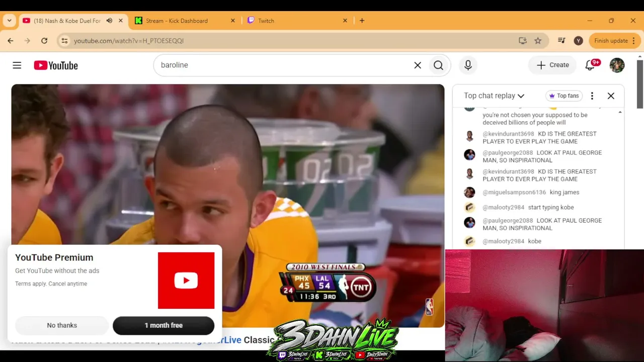Open account avatar menu
Viewport: 644px width, 362px height.
(x=617, y=65)
